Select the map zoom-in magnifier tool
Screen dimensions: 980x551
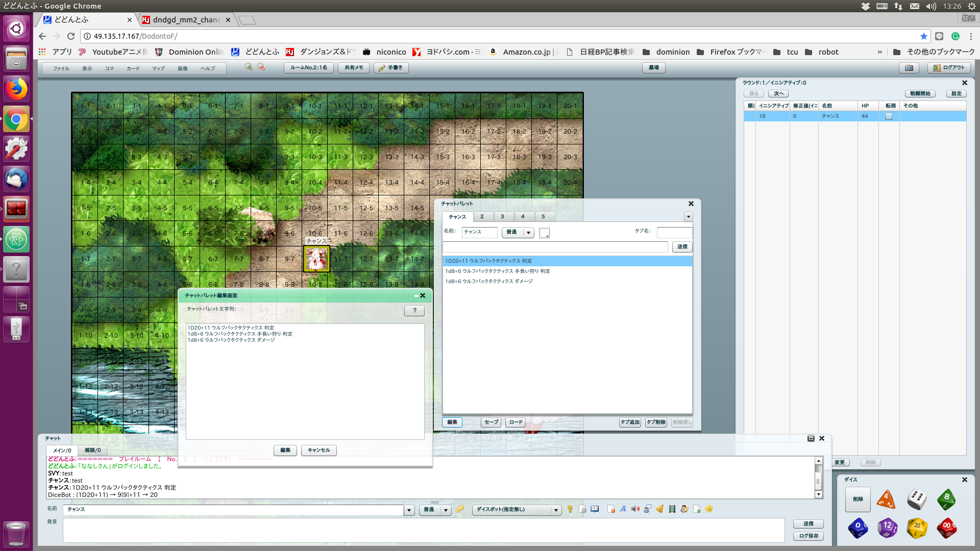click(249, 67)
